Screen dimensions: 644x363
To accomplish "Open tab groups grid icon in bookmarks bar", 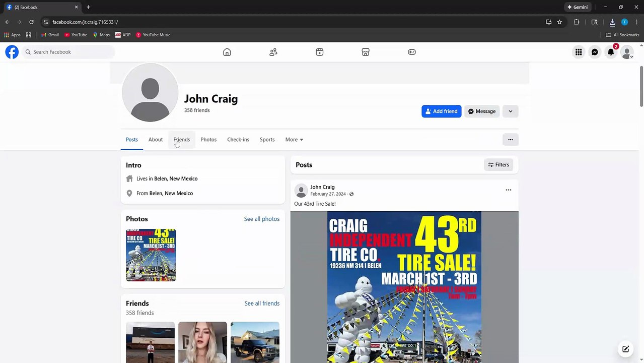I will point(29,35).
